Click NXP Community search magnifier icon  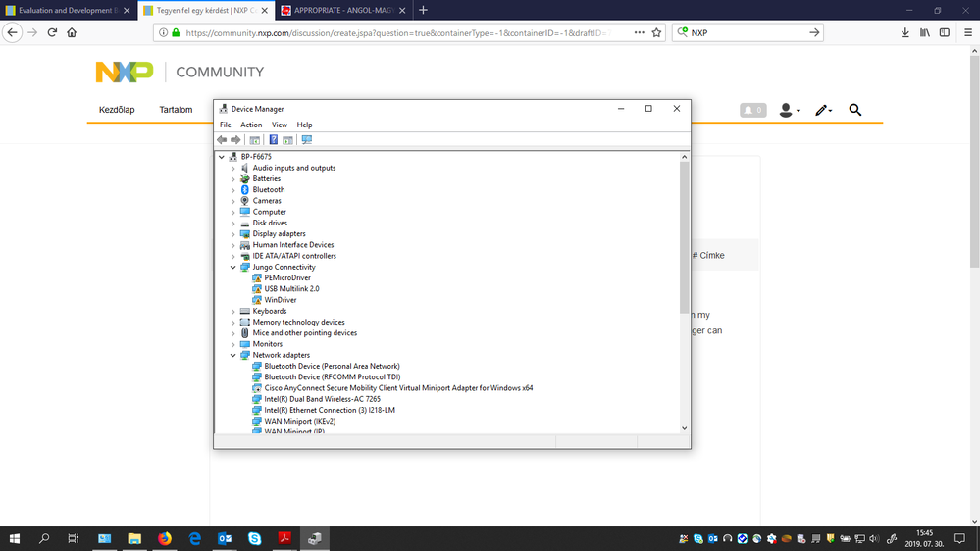pyautogui.click(x=855, y=110)
